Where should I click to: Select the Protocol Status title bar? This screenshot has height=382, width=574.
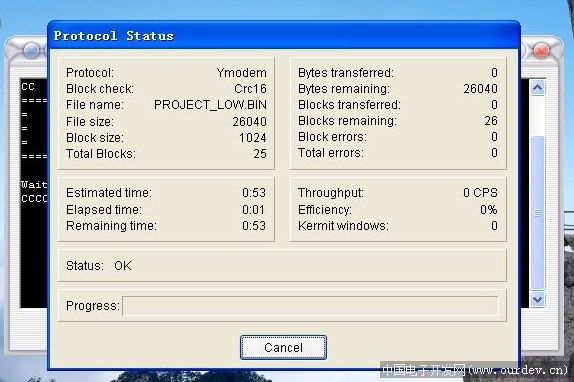pyautogui.click(x=284, y=35)
